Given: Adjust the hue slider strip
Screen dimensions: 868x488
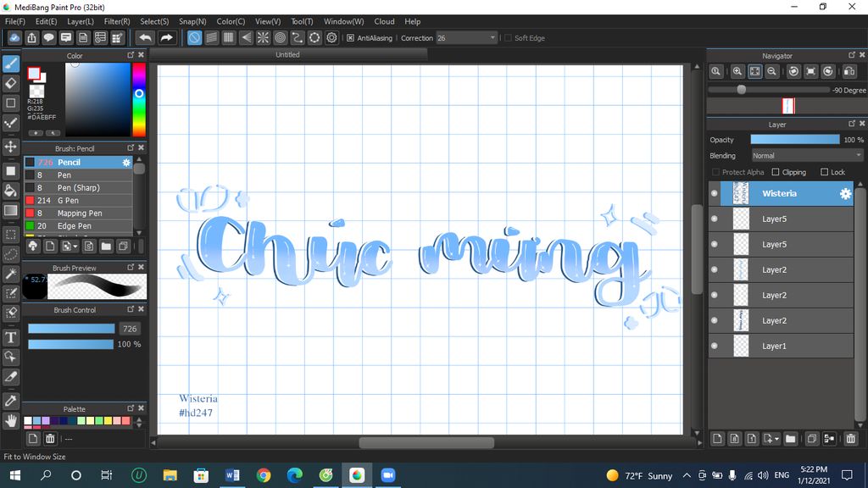Looking at the screenshot, I should tap(138, 100).
